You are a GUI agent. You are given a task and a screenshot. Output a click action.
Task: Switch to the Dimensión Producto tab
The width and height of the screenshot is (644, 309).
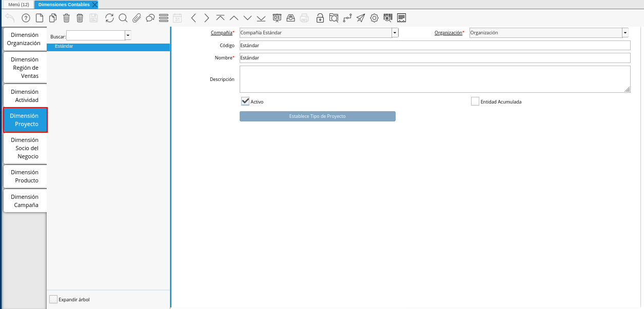tap(25, 176)
